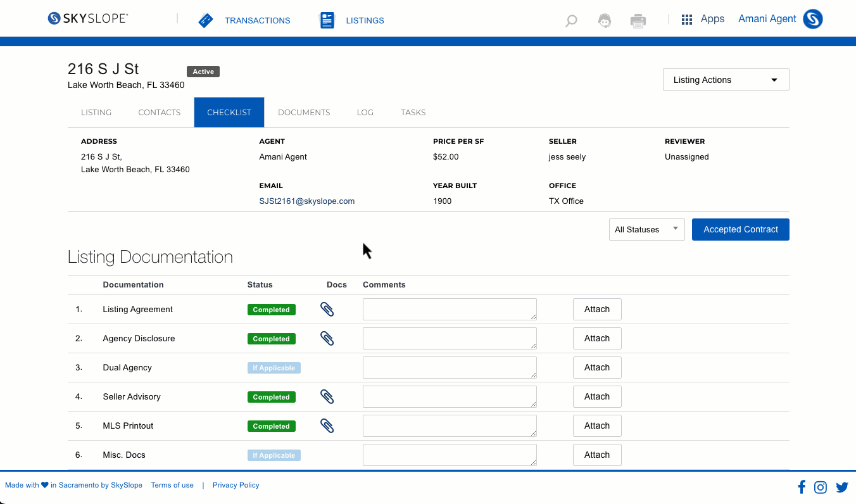Click MLS Printout Completed status badge

coord(271,426)
